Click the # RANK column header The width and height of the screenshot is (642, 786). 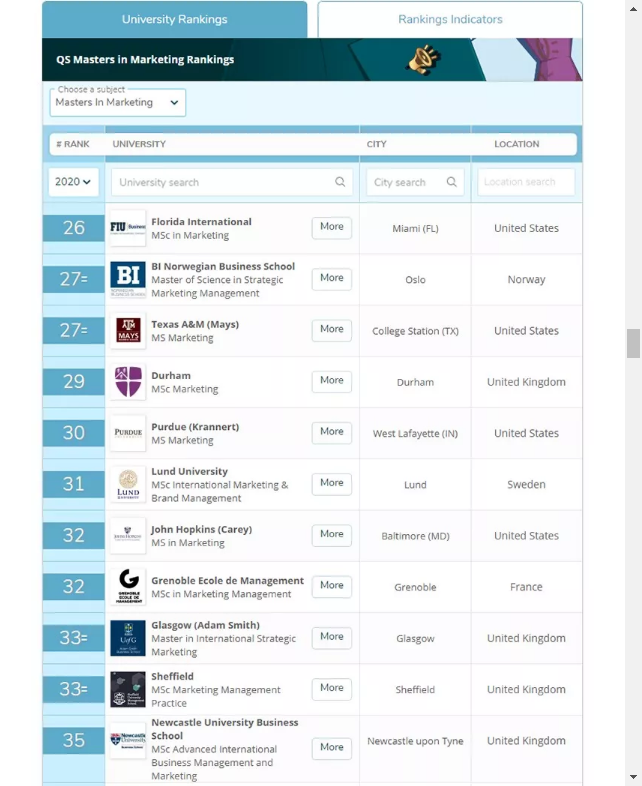[73, 144]
